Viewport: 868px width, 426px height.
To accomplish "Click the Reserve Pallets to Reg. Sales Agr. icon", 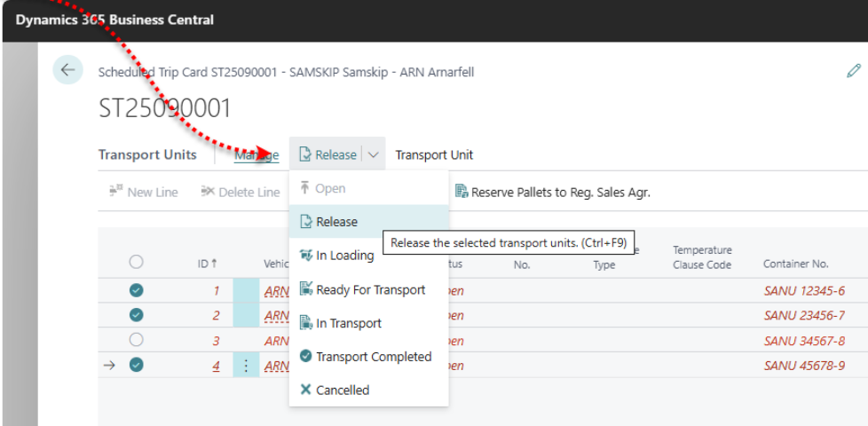I will tap(462, 192).
